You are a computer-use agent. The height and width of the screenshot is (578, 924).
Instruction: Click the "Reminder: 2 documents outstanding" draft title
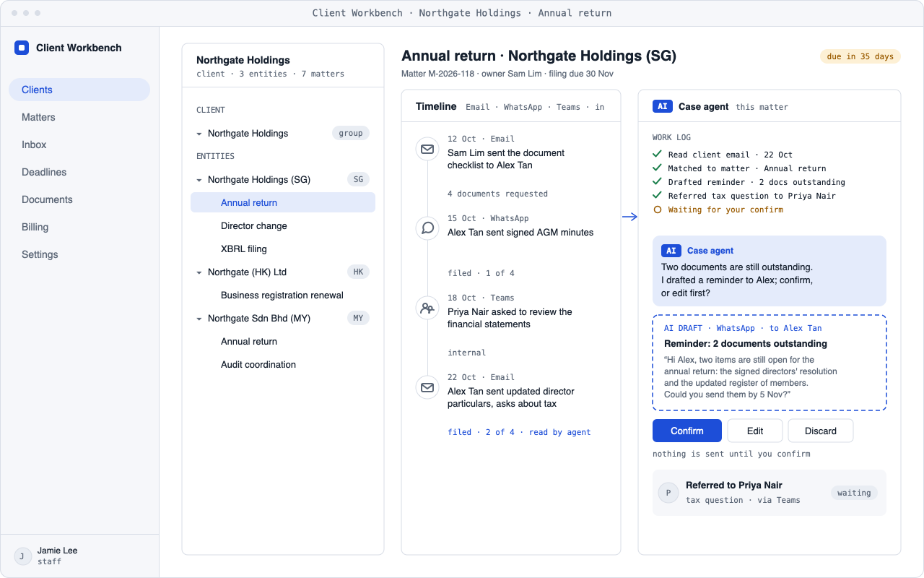click(746, 343)
